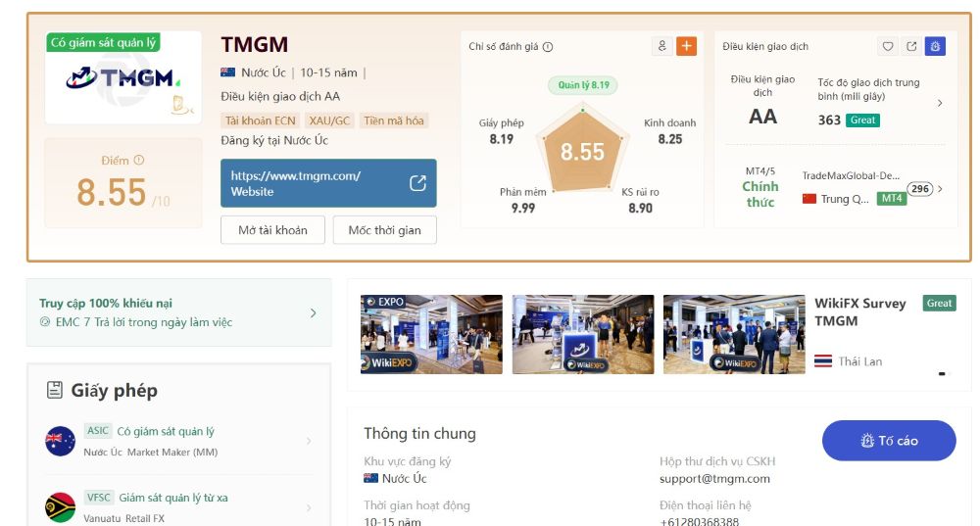This screenshot has height=526, width=980.
Task: Open the first WikiEXPO event photo
Action: 431,334
